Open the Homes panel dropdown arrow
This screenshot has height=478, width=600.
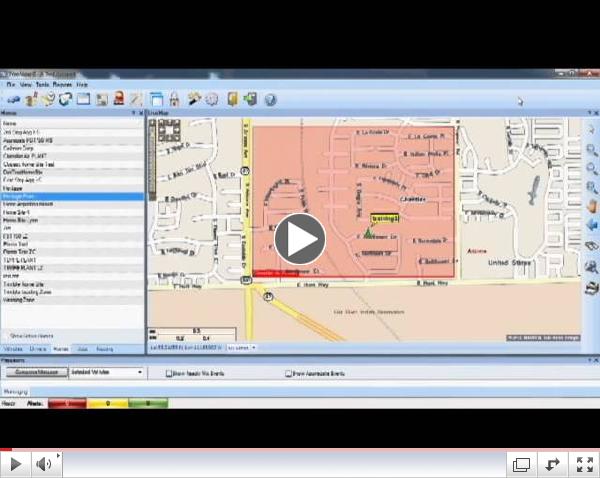133,113
